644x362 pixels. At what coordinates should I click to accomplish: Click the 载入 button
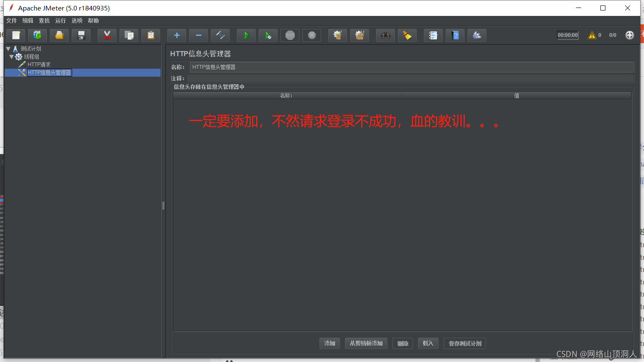428,344
